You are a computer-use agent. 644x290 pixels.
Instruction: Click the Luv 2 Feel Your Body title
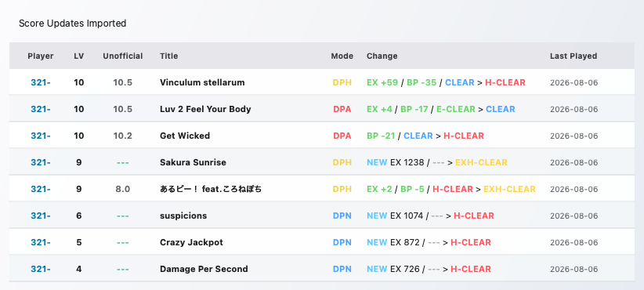[x=205, y=109]
